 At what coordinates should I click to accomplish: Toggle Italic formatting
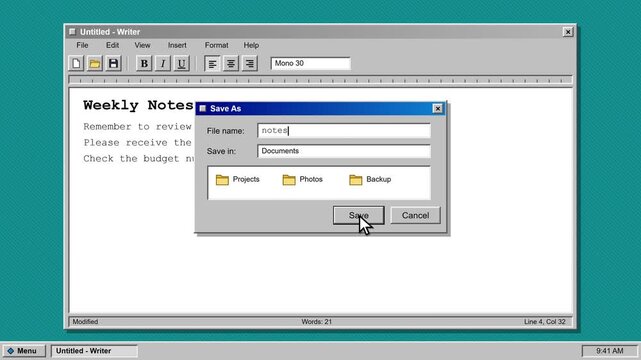[163, 63]
